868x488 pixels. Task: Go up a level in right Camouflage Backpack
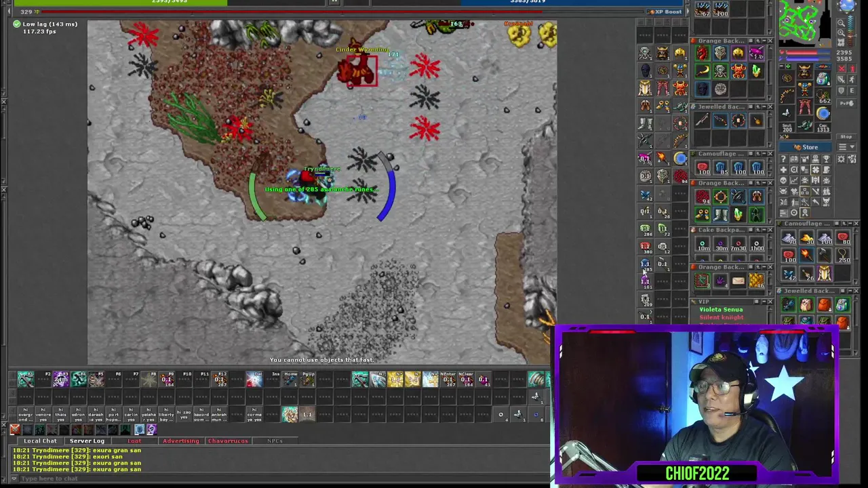844,223
